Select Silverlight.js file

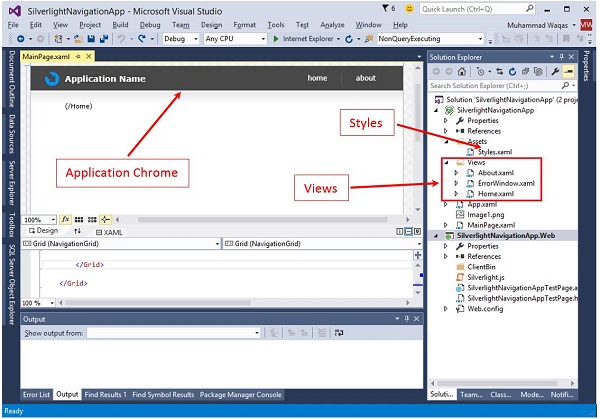(485, 278)
